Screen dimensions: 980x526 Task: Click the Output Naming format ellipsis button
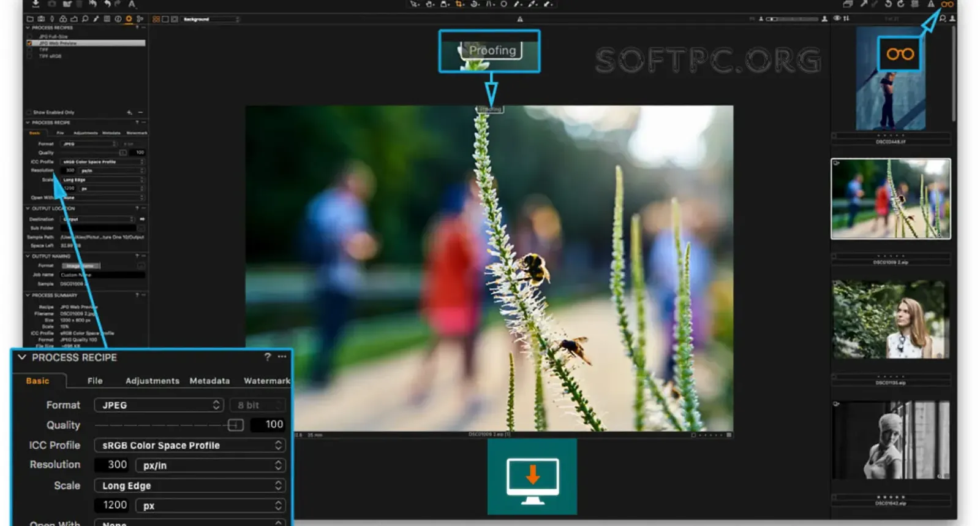(141, 265)
